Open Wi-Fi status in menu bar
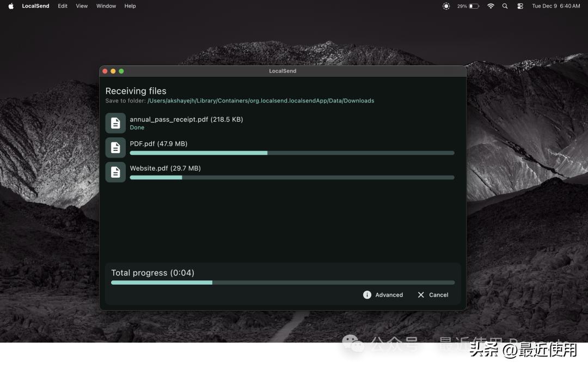The width and height of the screenshot is (588, 368). coord(491,6)
